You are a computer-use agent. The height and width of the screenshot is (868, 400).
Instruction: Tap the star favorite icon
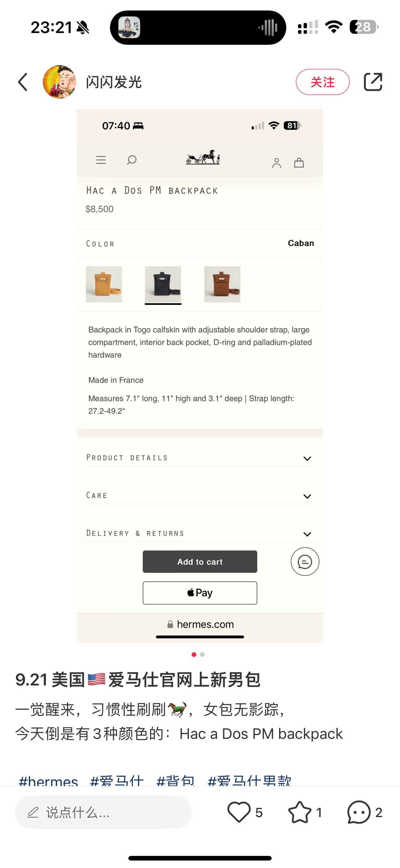(299, 812)
